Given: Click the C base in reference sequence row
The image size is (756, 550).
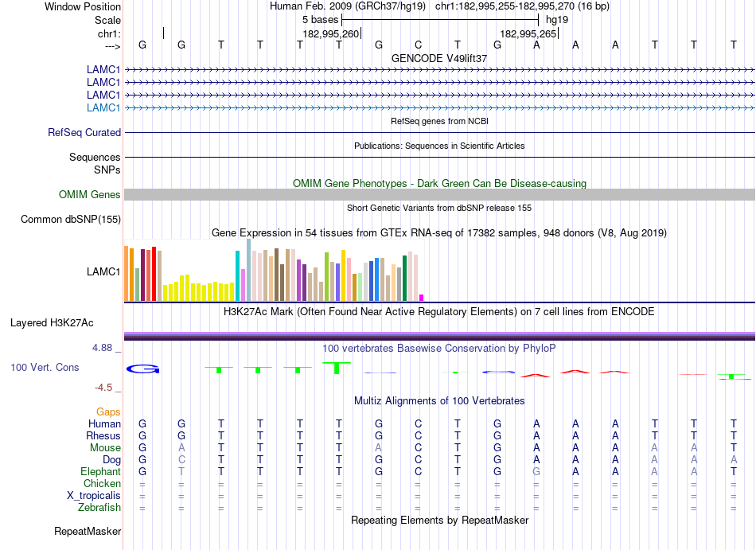Looking at the screenshot, I should click(418, 45).
